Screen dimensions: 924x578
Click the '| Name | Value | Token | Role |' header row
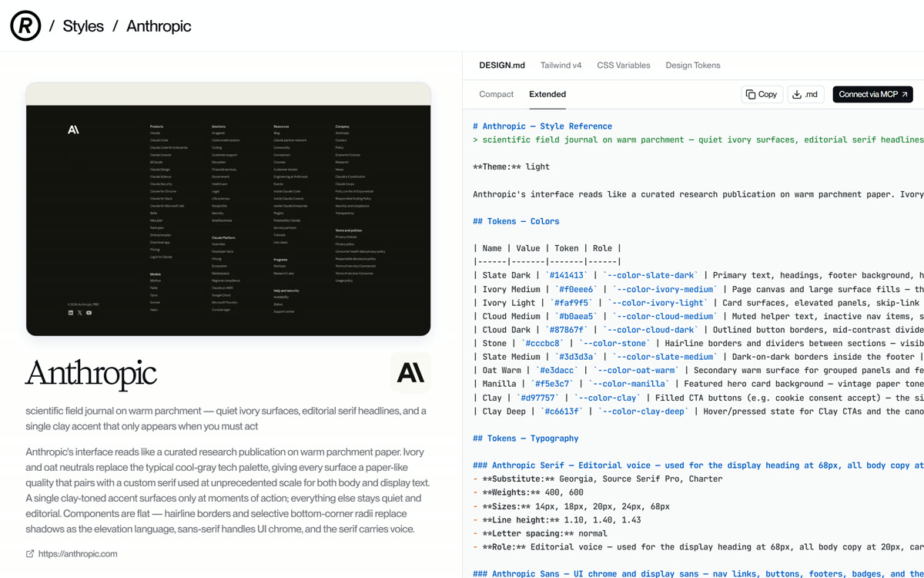[547, 248]
